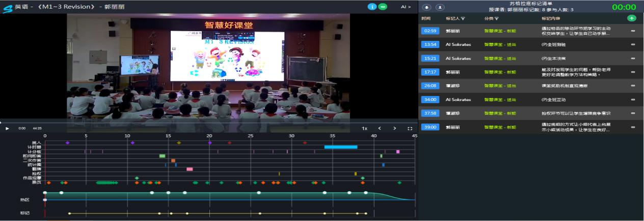The width and height of the screenshot is (644, 221).
Task: Add a new mark with green plus
Action: 632,18
